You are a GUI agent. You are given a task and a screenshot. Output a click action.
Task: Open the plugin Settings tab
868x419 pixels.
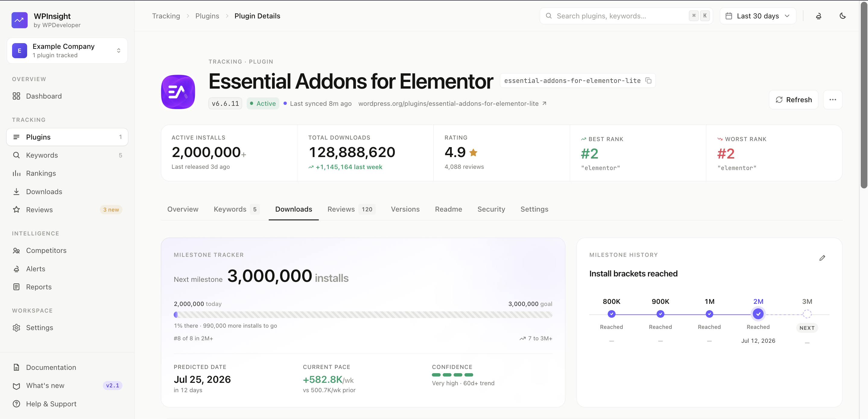pos(534,209)
